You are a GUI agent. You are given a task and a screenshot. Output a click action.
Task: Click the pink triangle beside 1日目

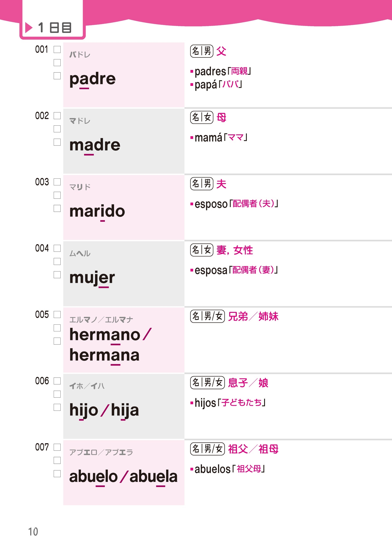click(x=29, y=28)
